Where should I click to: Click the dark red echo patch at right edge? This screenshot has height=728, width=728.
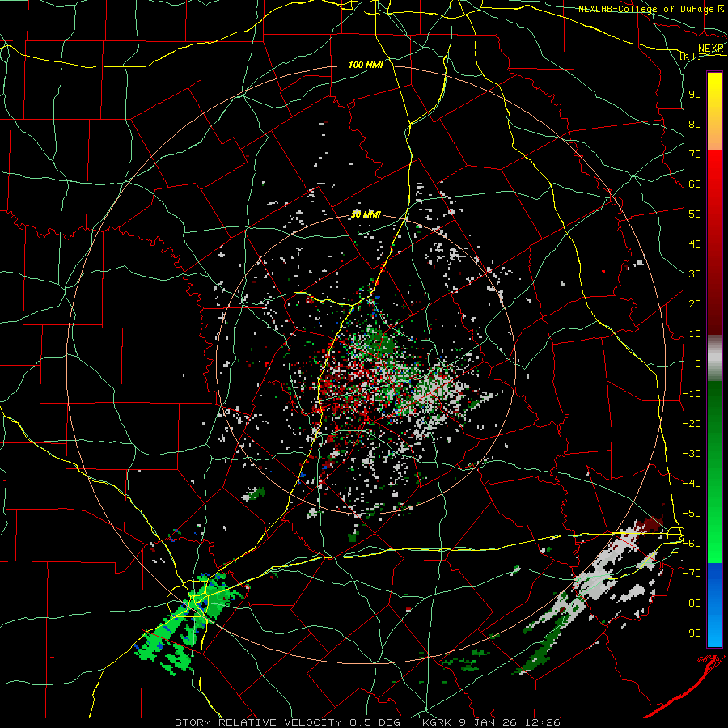point(650,525)
